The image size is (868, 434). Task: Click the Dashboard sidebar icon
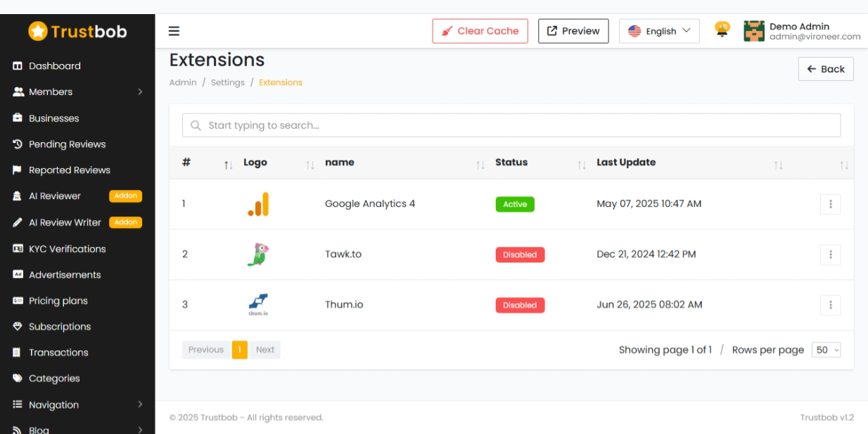point(18,66)
